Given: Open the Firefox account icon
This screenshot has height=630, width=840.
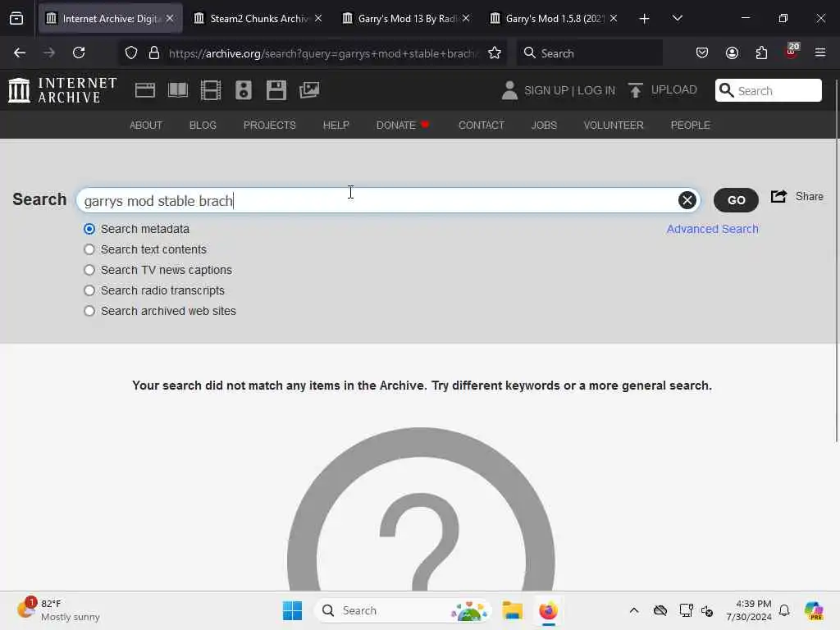Looking at the screenshot, I should 732,52.
